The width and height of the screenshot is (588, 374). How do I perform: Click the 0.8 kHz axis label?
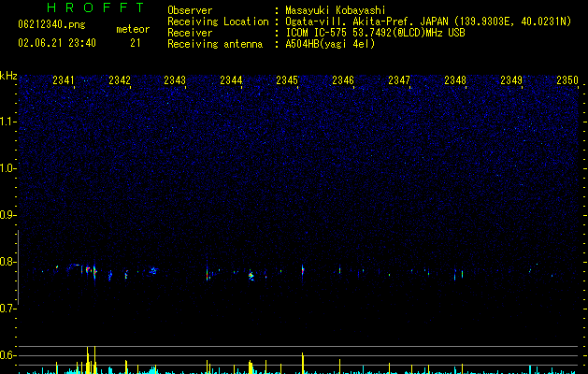(x=8, y=262)
